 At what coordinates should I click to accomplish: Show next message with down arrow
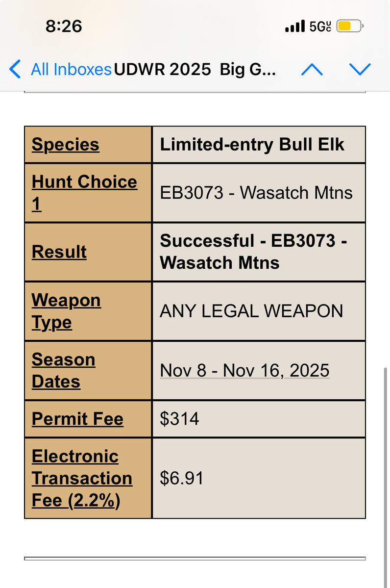(x=360, y=70)
